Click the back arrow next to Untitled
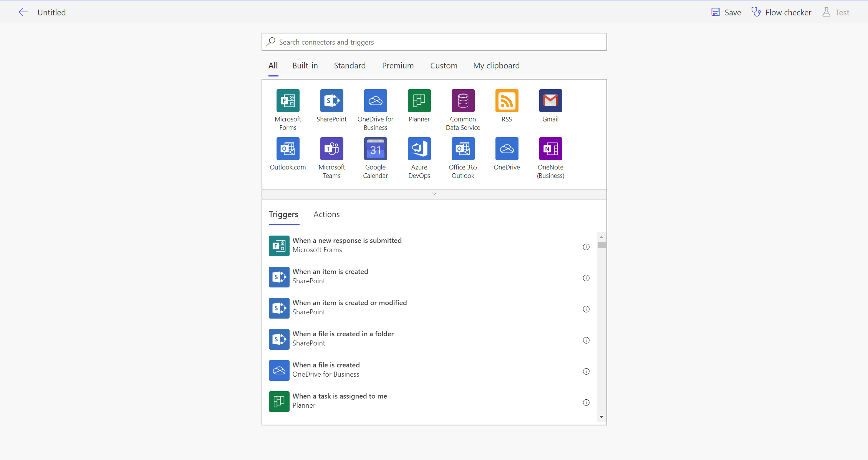 point(23,12)
